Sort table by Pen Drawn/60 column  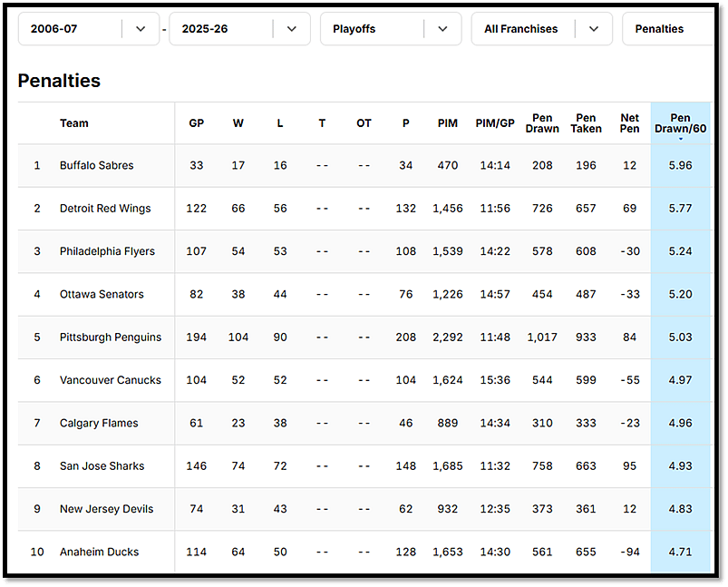click(x=680, y=123)
